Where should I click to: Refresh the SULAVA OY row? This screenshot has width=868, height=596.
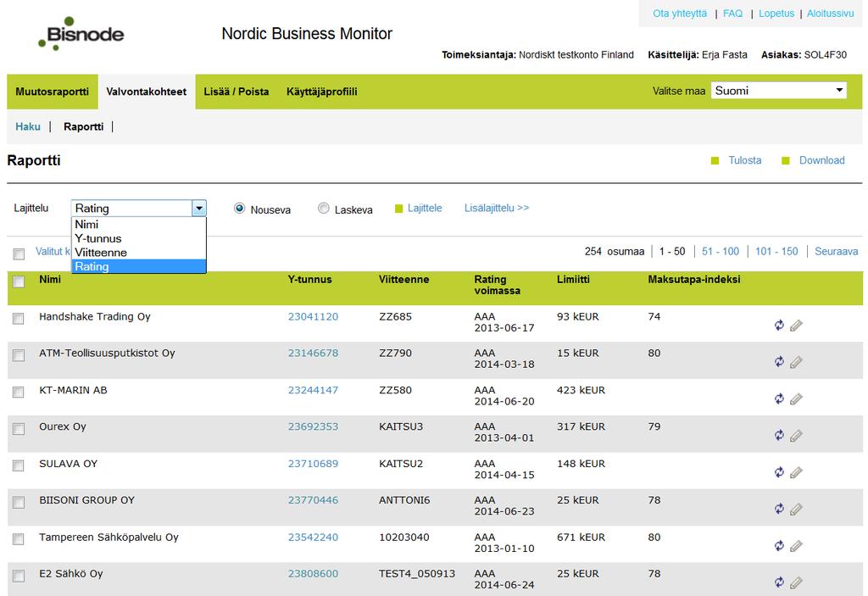click(x=779, y=472)
